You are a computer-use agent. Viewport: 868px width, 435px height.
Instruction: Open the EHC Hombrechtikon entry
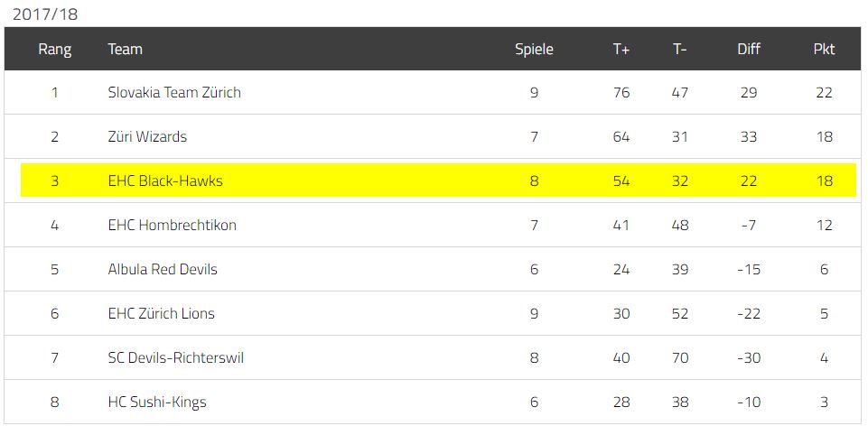click(x=173, y=226)
